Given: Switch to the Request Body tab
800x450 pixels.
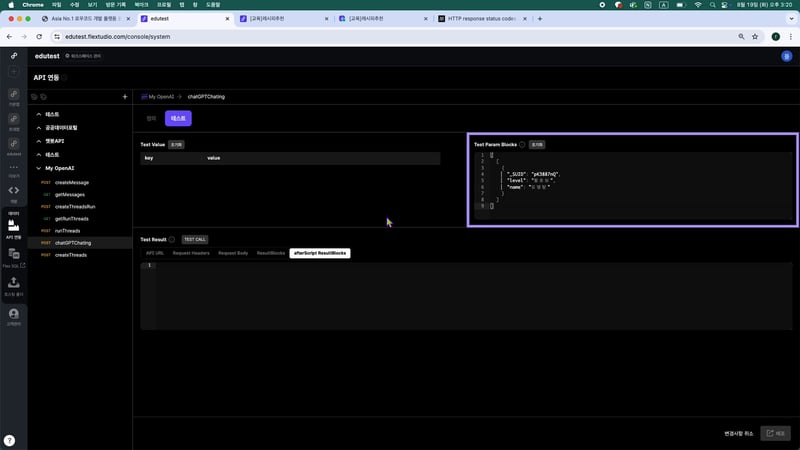Looking at the screenshot, I should click(233, 253).
